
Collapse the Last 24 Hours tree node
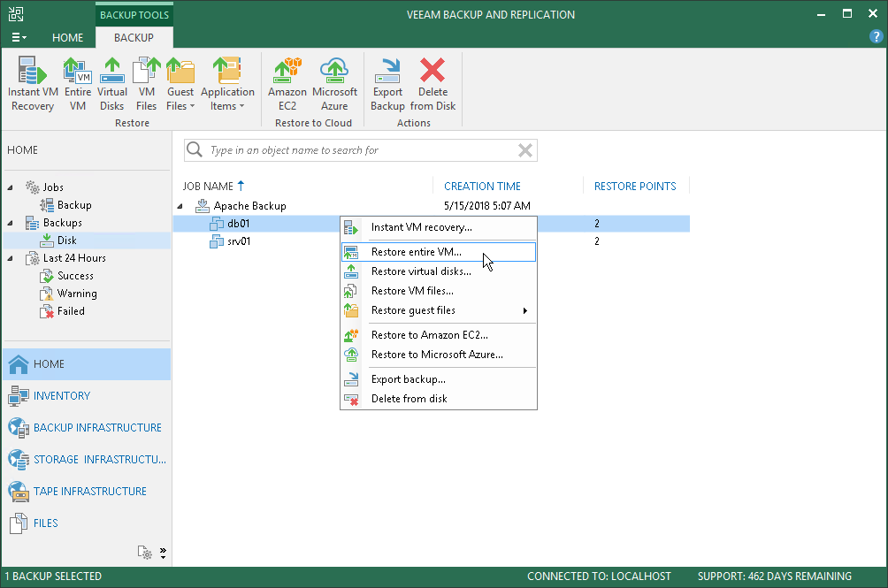point(11,258)
